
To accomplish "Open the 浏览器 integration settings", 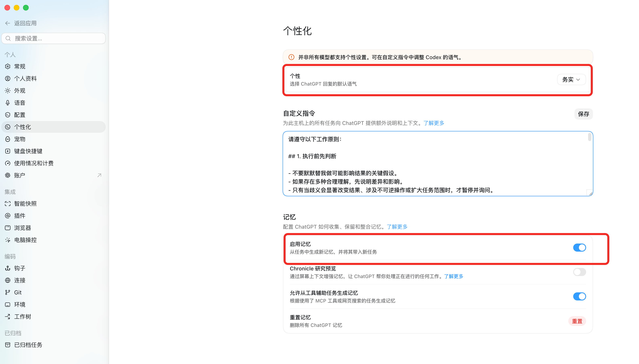I will coord(53,228).
